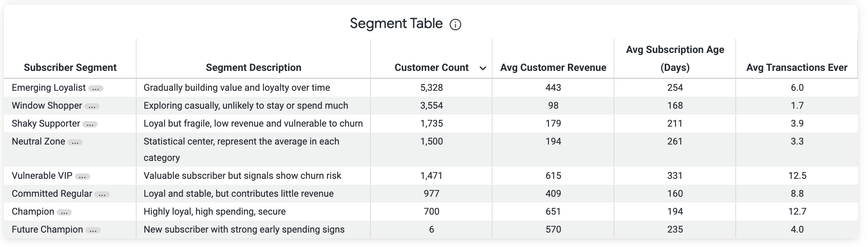The width and height of the screenshot is (868, 247).
Task: Click avg revenue value 443
Action: click(553, 88)
